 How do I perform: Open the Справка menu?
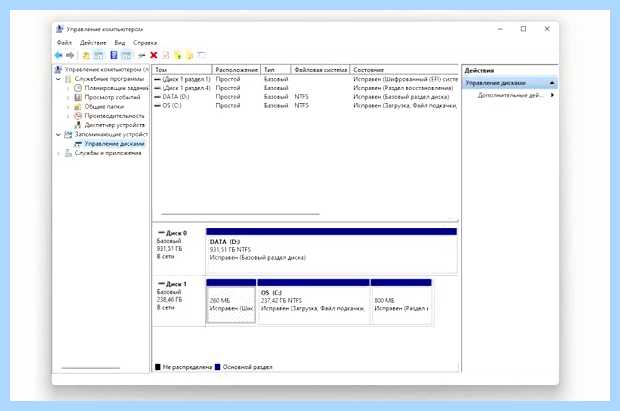[145, 43]
